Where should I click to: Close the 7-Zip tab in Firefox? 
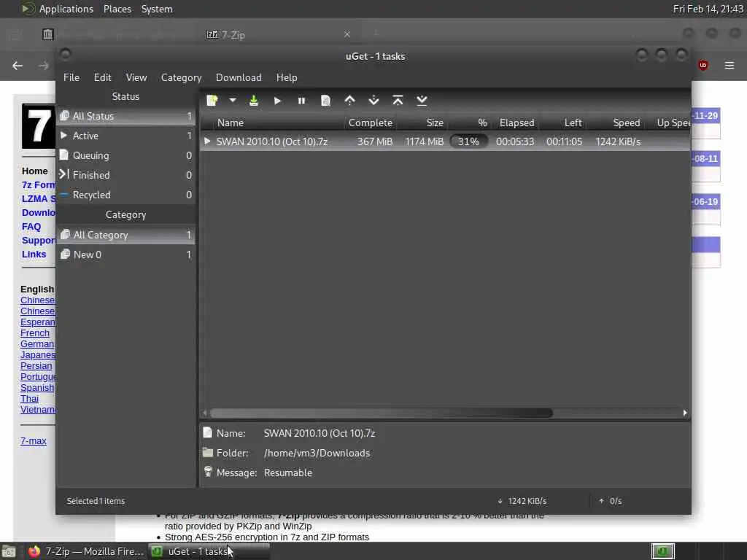click(347, 34)
